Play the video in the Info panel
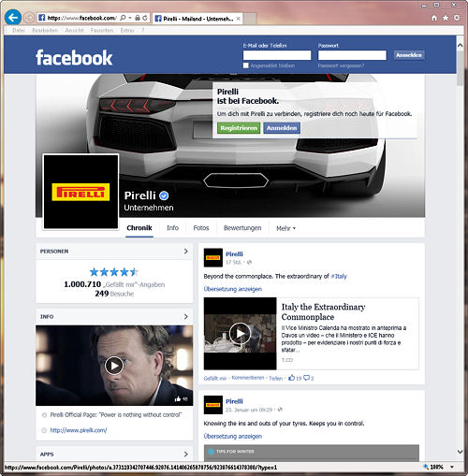 pyautogui.click(x=114, y=366)
